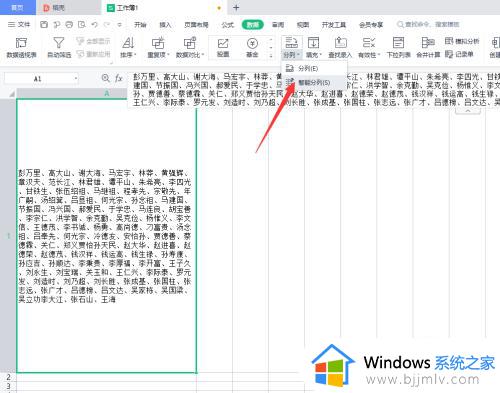Image resolution: width=500 pixels, height=393 pixels.
Task: Open the File (文件) menu
Action: [x=19, y=25]
